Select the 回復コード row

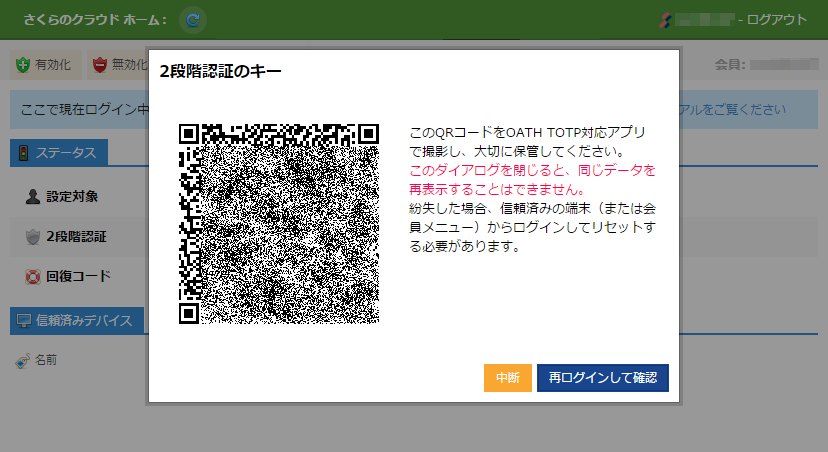tap(78, 276)
